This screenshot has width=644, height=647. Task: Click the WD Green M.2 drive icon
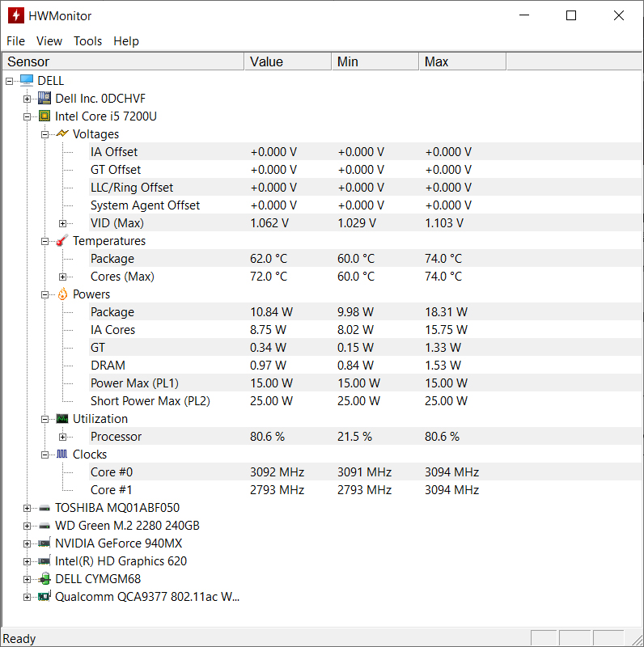click(x=44, y=526)
